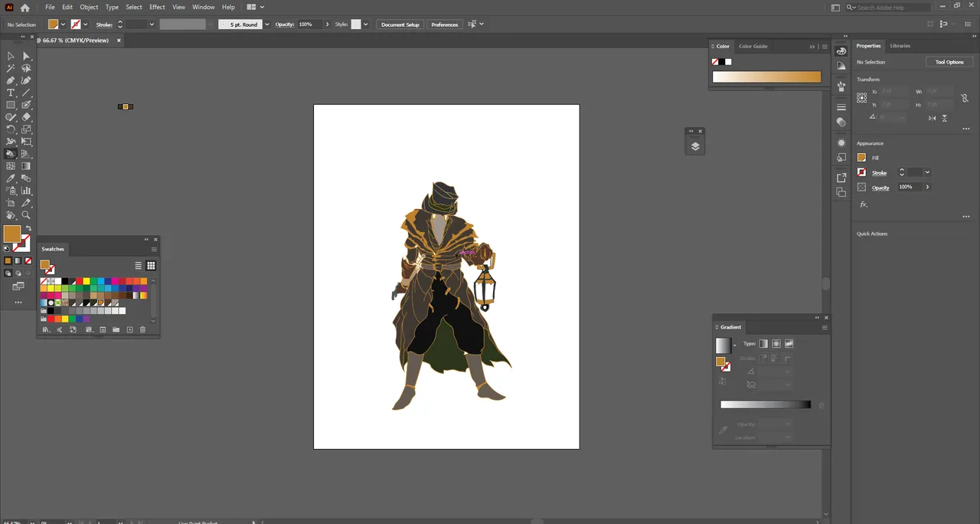Image resolution: width=980 pixels, height=524 pixels.
Task: Toggle constrain width and height proportions
Action: (x=965, y=98)
